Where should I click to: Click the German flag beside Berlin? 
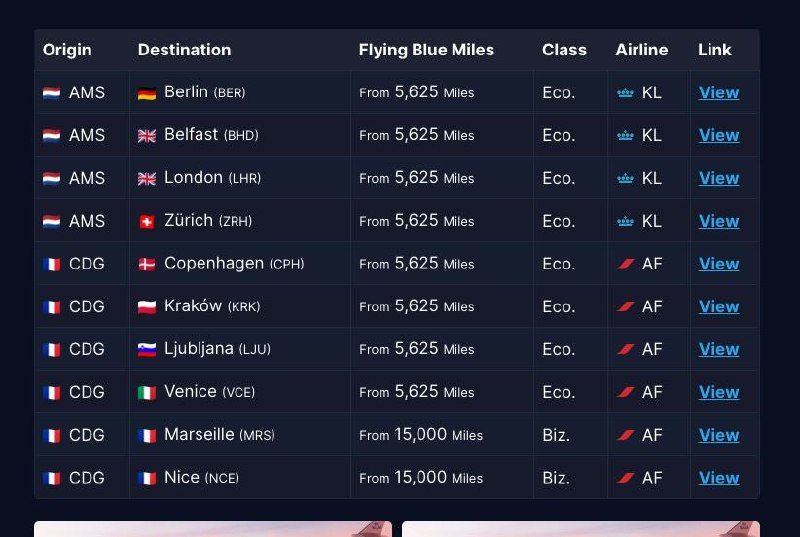(147, 93)
